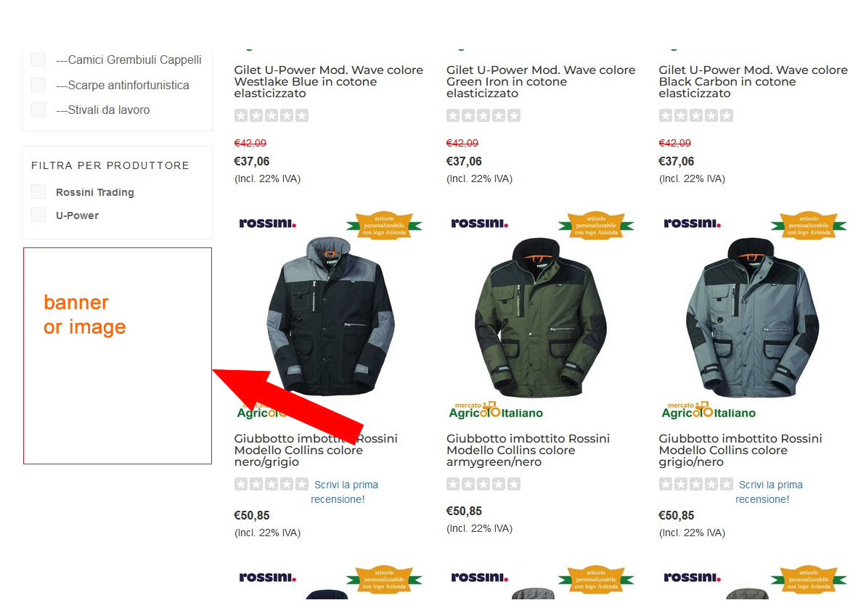Click star rating under armygreen/nero jacket
Image resolution: width=866 pixels, height=616 pixels.
coord(483,484)
